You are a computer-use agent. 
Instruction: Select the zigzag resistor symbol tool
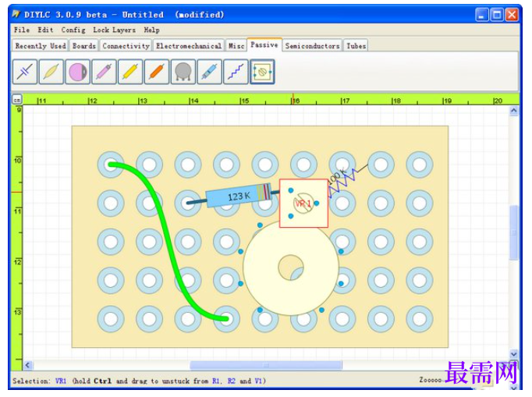[236, 72]
